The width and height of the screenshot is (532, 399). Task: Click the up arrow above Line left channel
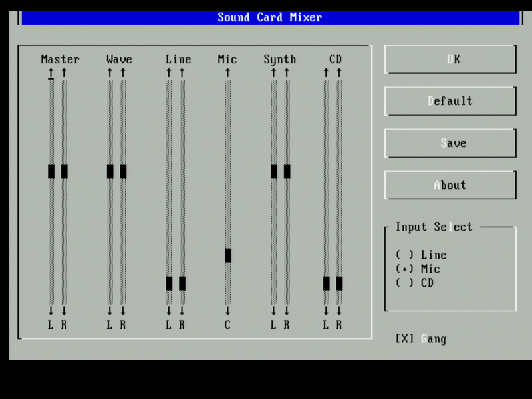pyautogui.click(x=169, y=72)
